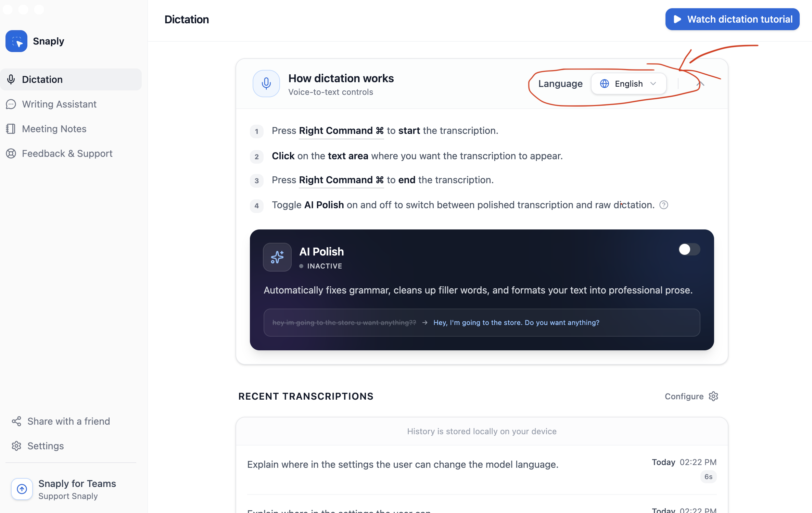Click the Settings gear in the sidebar
Image resolution: width=812 pixels, height=513 pixels.
click(x=16, y=446)
